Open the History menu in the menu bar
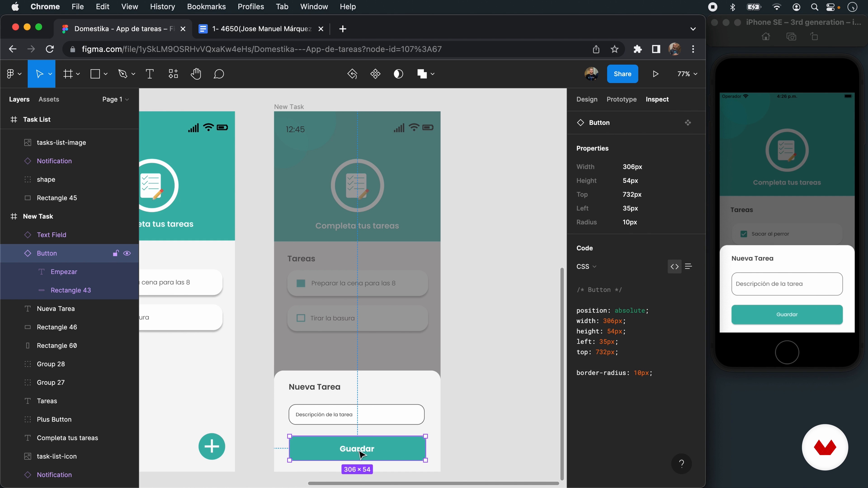This screenshot has height=488, width=868. (163, 7)
